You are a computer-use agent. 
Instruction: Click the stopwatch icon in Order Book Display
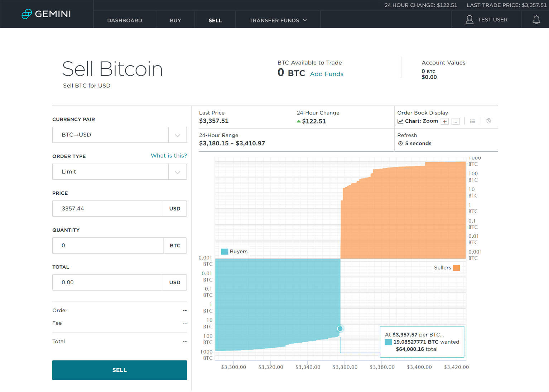488,121
